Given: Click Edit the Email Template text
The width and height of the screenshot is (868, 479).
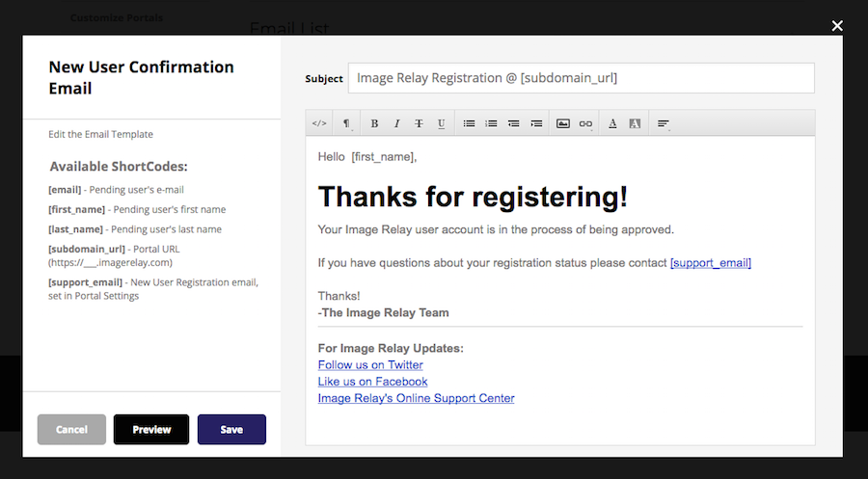Looking at the screenshot, I should click(100, 134).
